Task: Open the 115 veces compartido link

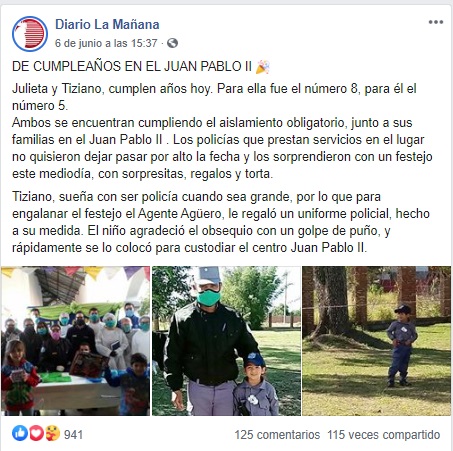Action: tap(384, 435)
